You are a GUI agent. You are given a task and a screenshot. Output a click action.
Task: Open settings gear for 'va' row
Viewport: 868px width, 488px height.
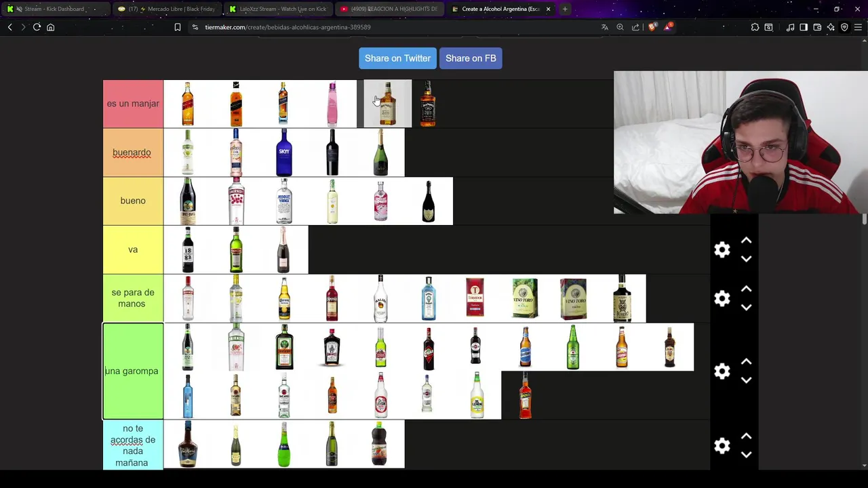(722, 249)
